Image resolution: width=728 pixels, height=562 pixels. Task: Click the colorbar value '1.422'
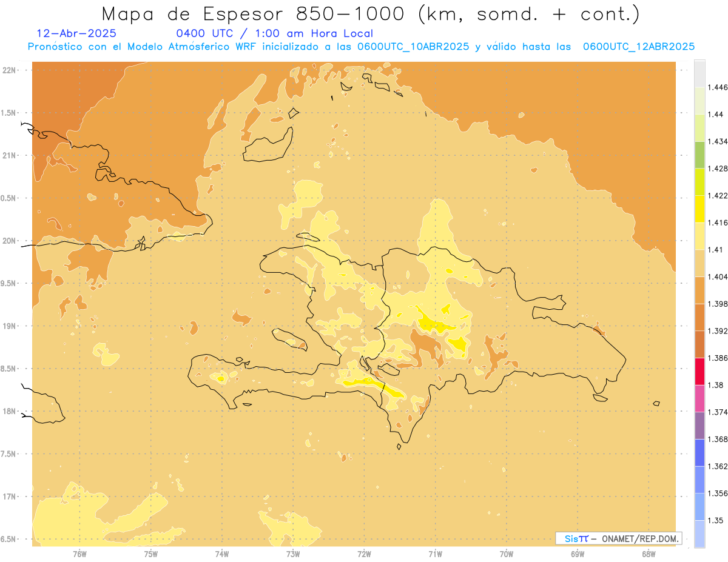718,195
